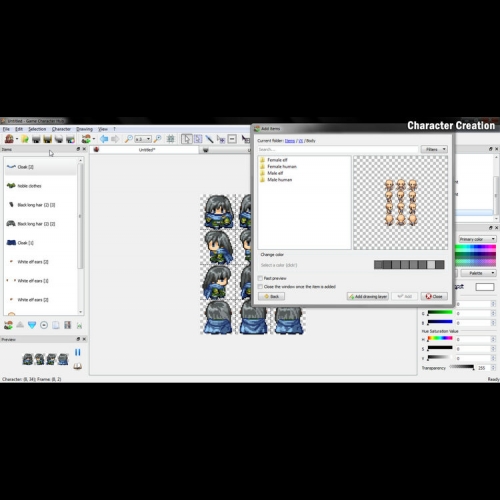The image size is (500, 500).
Task: Open dropdown arrow next to new character icon
Action: (x=17, y=139)
